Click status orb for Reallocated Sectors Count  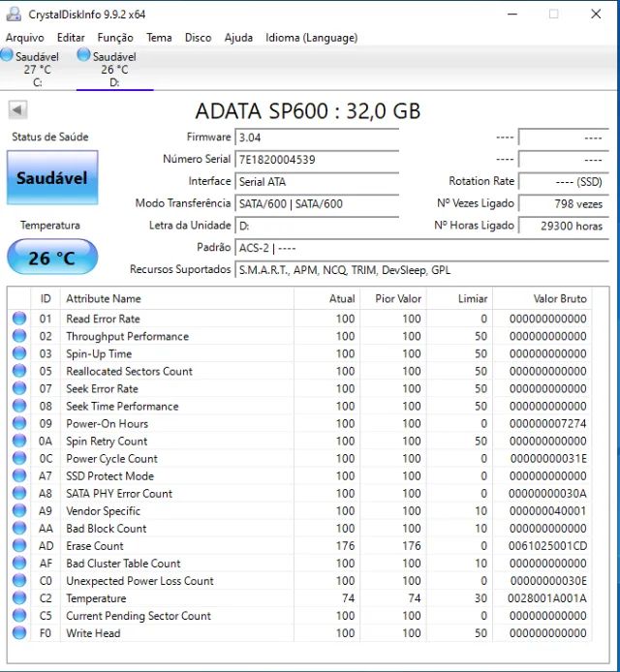19,371
